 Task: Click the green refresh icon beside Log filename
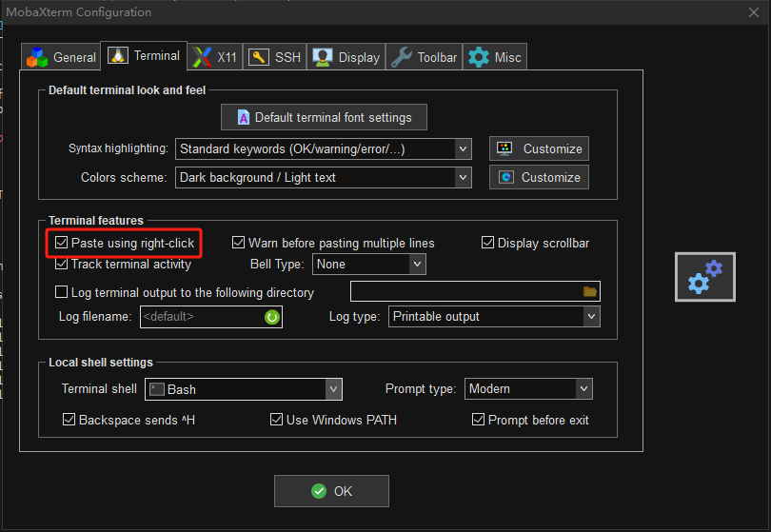point(272,317)
